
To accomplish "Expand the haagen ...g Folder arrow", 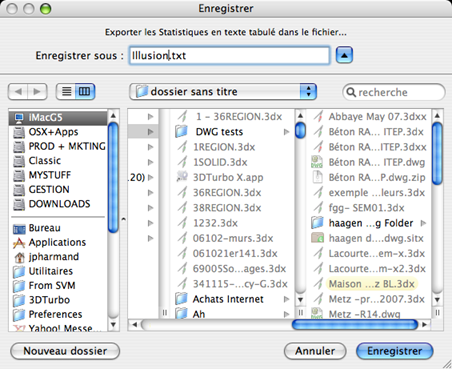I will tap(423, 223).
